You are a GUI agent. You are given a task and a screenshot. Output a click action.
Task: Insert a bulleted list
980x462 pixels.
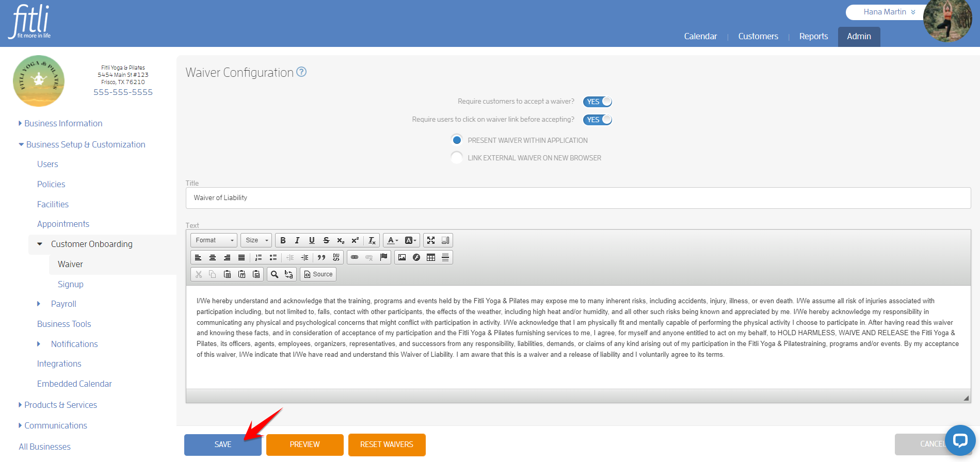click(x=273, y=257)
